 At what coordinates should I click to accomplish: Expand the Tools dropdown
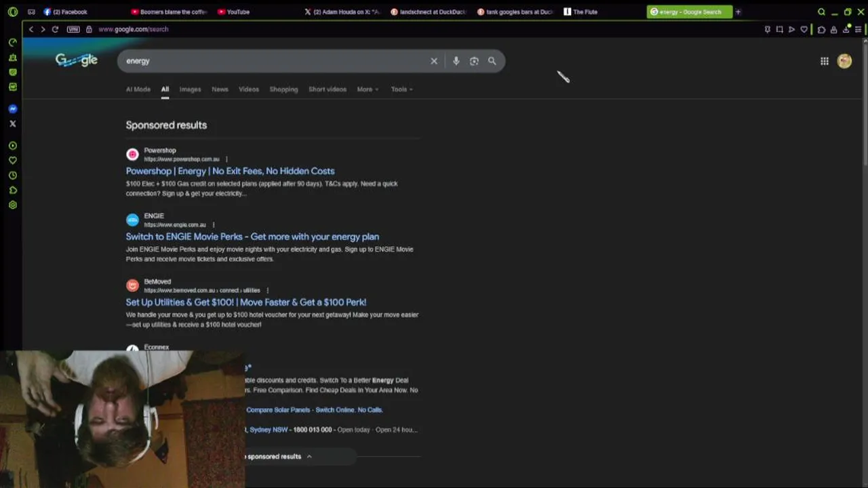pos(401,89)
